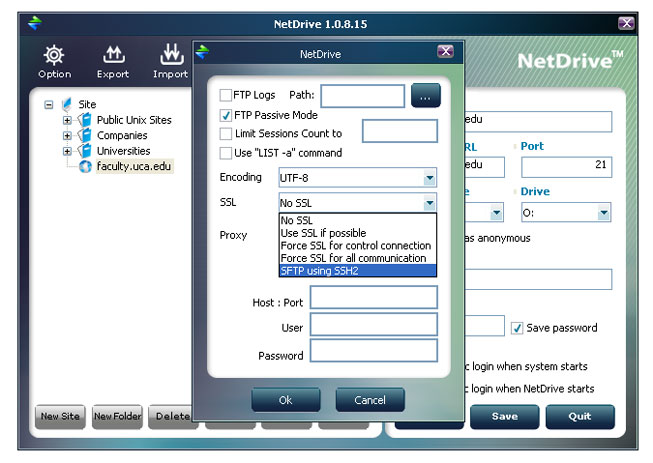Viewport: 653px width, 463px height.
Task: Select the Site root tree item
Action: pyautogui.click(x=87, y=105)
